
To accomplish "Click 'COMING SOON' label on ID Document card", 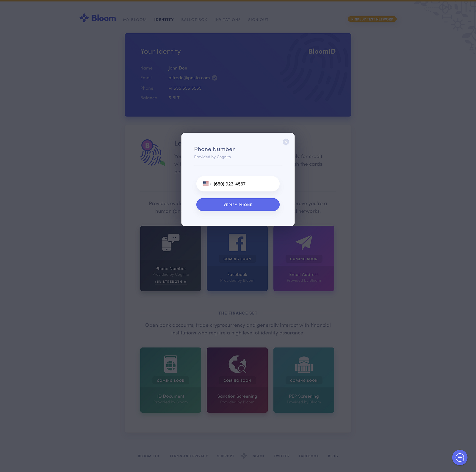I will click(x=171, y=381).
